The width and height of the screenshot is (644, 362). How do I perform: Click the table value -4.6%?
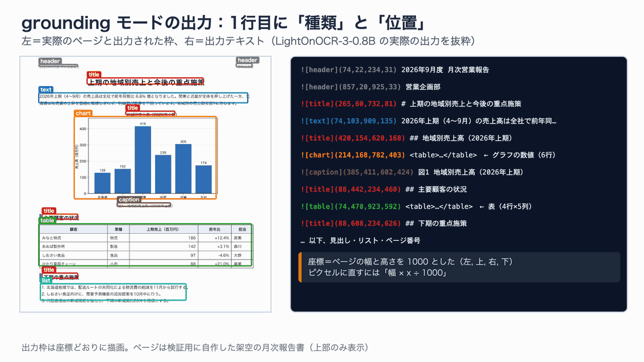point(224,255)
